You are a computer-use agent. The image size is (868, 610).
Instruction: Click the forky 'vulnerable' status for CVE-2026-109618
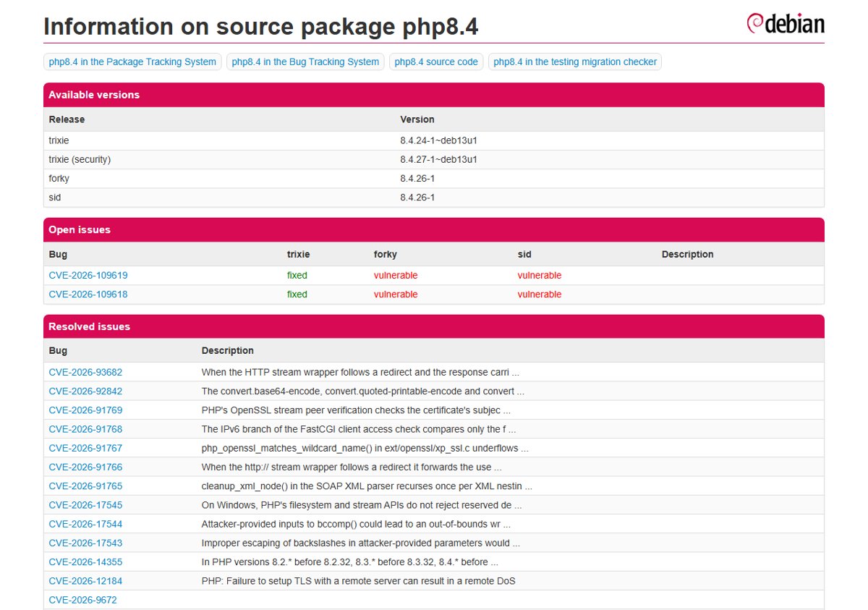(396, 295)
